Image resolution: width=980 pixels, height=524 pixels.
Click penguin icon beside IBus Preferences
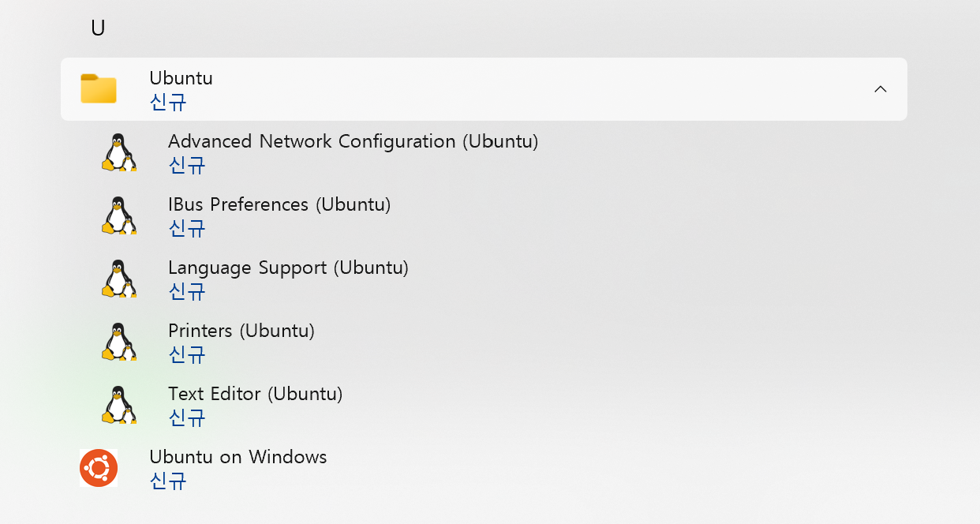(x=118, y=215)
